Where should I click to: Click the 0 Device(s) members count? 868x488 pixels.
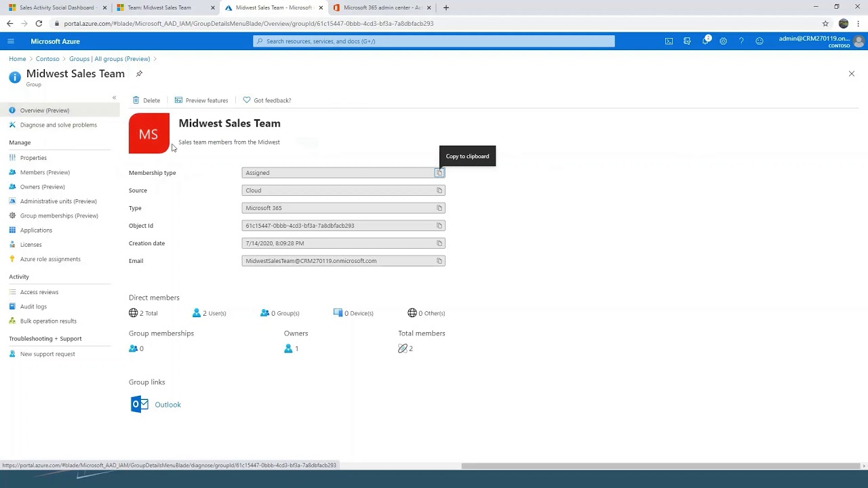(x=354, y=313)
